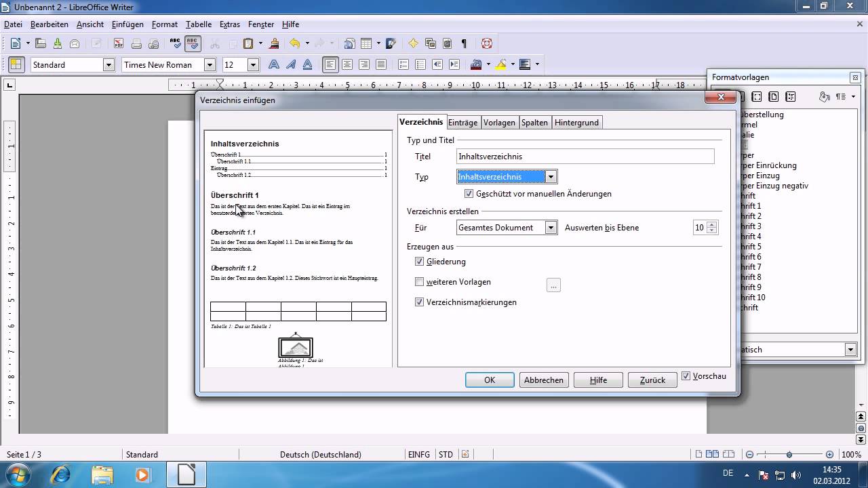The image size is (868, 488).
Task: Click the Print file directly icon
Action: click(x=136, y=43)
